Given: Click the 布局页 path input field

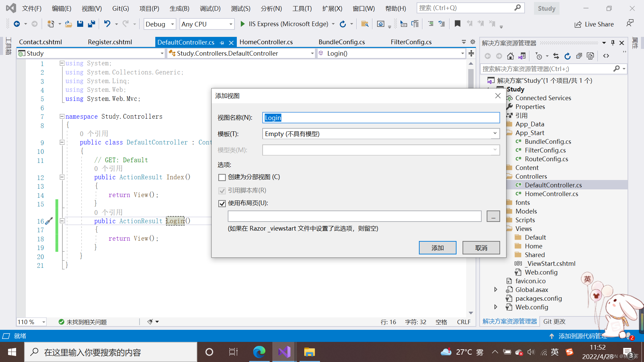Looking at the screenshot, I should point(354,217).
